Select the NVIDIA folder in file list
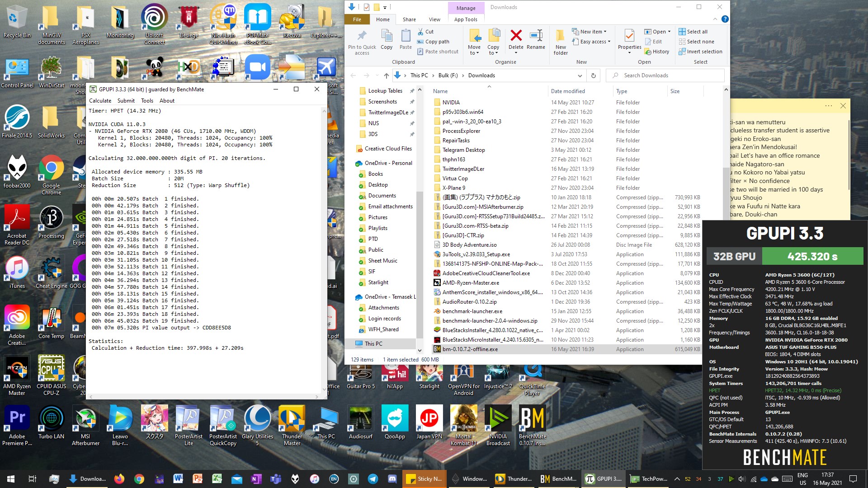Screen dimensions: 868x488 [451, 103]
